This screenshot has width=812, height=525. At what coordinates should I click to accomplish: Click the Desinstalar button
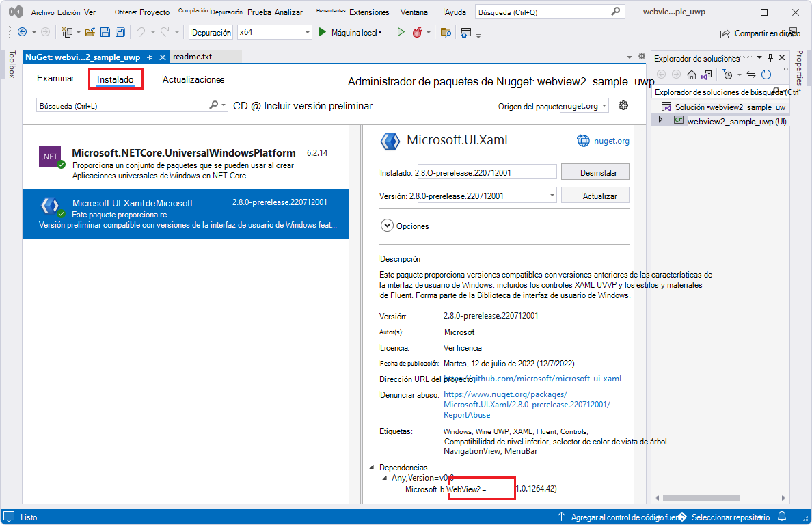595,172
